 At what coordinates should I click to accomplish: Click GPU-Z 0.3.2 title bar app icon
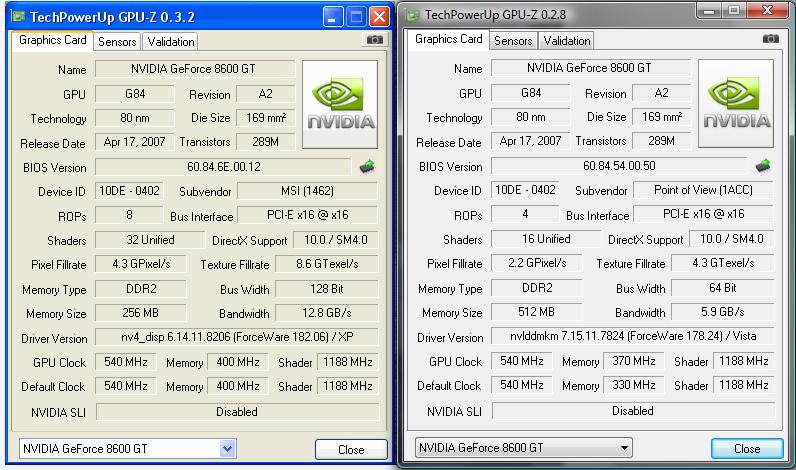[19, 17]
